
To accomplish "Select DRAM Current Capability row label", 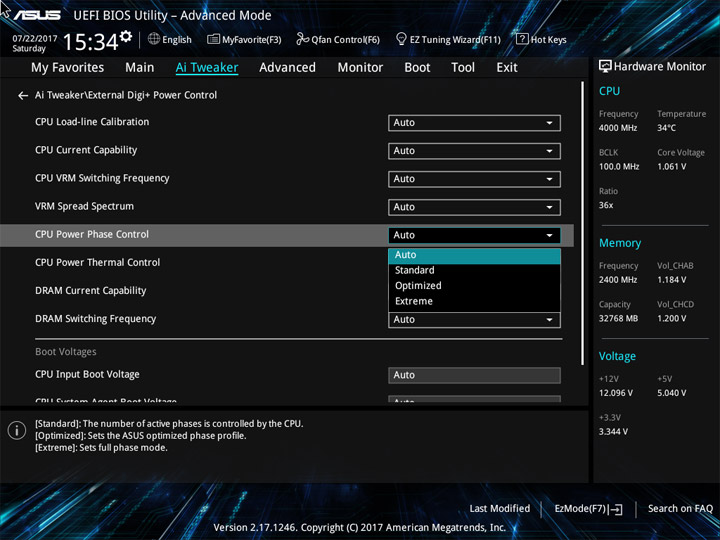I will (x=90, y=291).
